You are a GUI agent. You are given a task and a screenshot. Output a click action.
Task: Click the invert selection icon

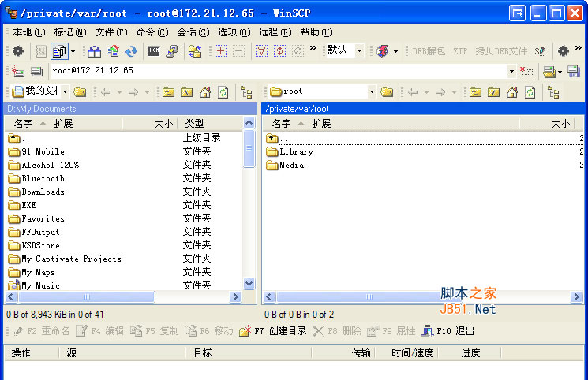tap(279, 50)
